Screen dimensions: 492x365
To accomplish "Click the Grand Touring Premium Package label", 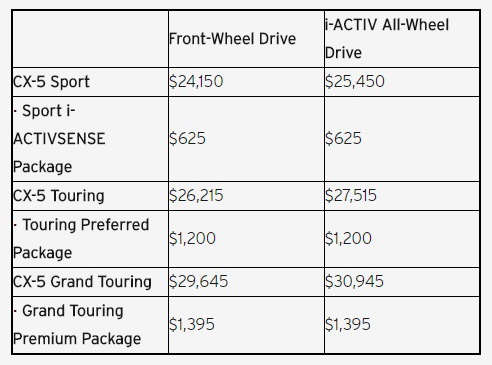I will click(77, 325).
